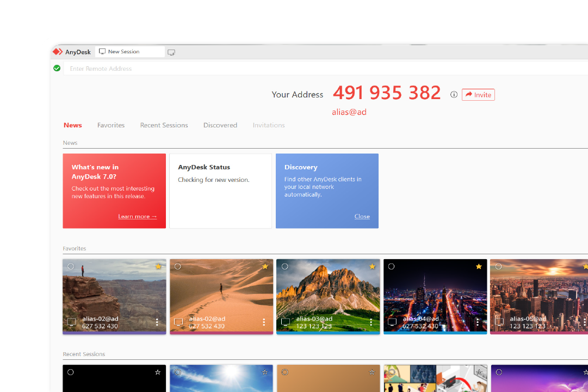Image resolution: width=588 pixels, height=392 pixels.
Task: Click the Invite button
Action: 478,95
